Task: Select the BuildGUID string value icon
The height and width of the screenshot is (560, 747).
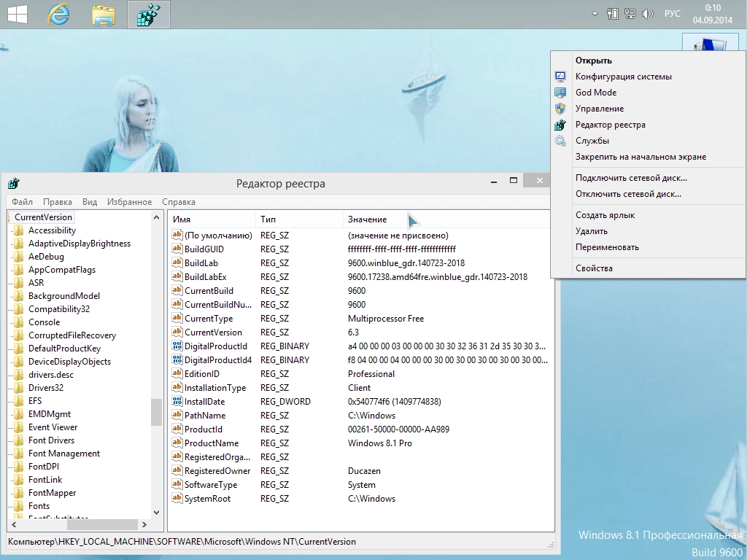Action: pos(177,249)
